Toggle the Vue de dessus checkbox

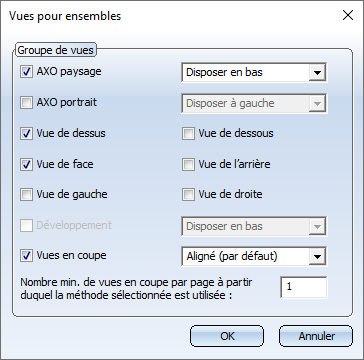26,134
